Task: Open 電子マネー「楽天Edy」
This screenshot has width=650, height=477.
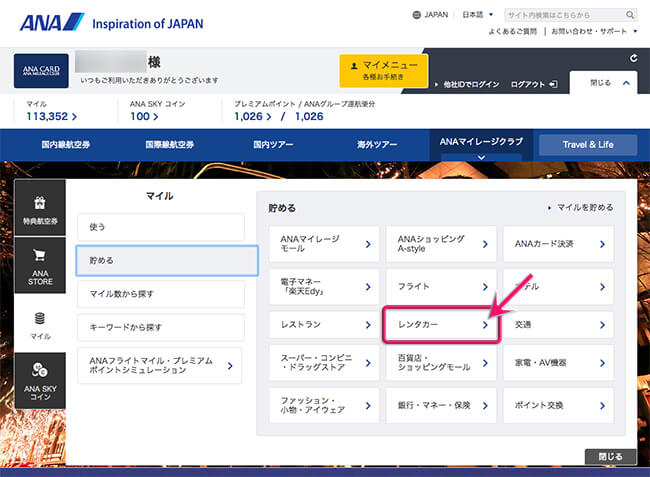Action: pyautogui.click(x=324, y=286)
